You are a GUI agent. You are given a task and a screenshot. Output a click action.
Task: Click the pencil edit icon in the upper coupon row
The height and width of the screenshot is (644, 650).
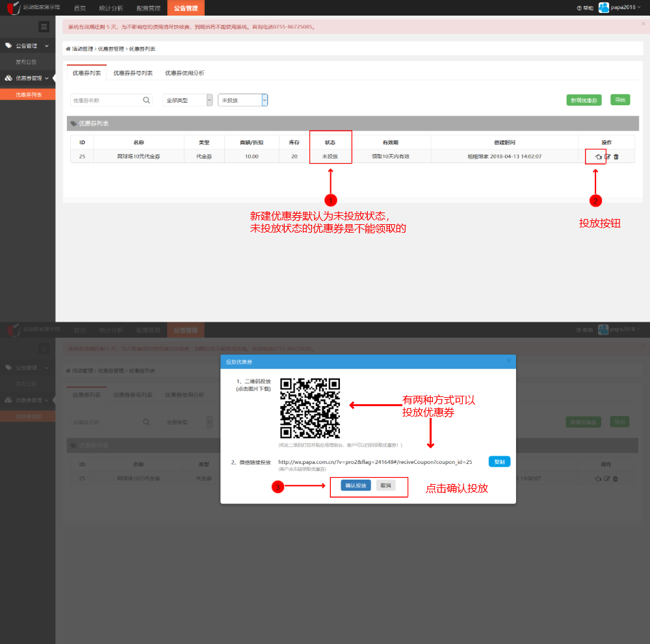click(x=607, y=157)
